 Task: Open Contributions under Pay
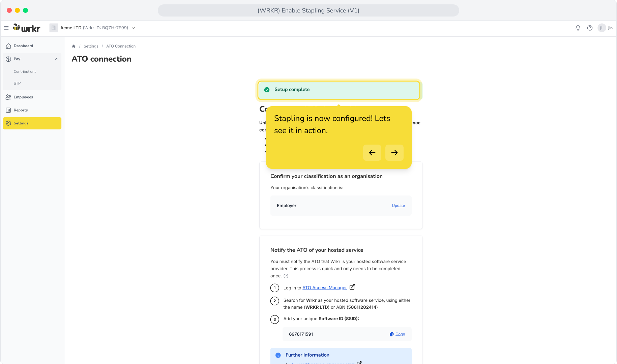click(x=25, y=71)
